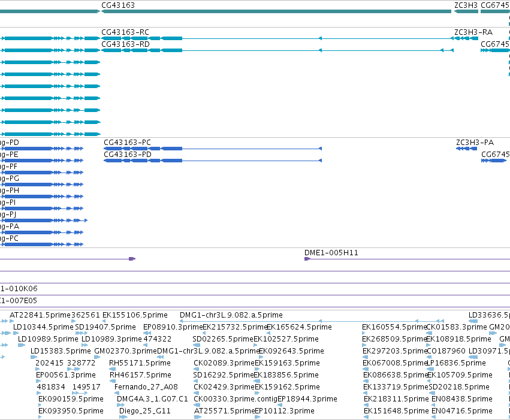510x420 pixels.
Task: Open the CG43163-RD transcript label
Action: tap(125, 44)
